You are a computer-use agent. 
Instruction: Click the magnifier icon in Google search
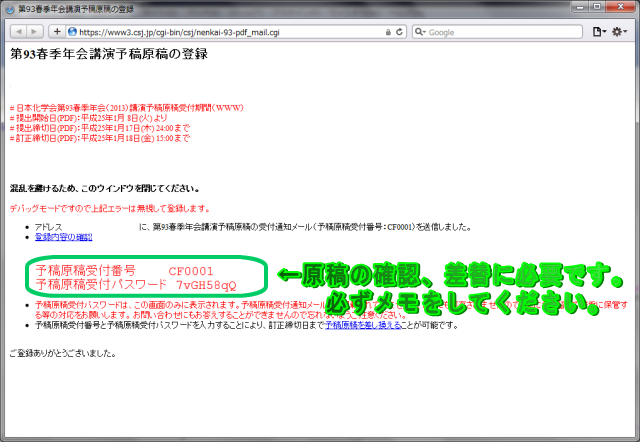419,32
